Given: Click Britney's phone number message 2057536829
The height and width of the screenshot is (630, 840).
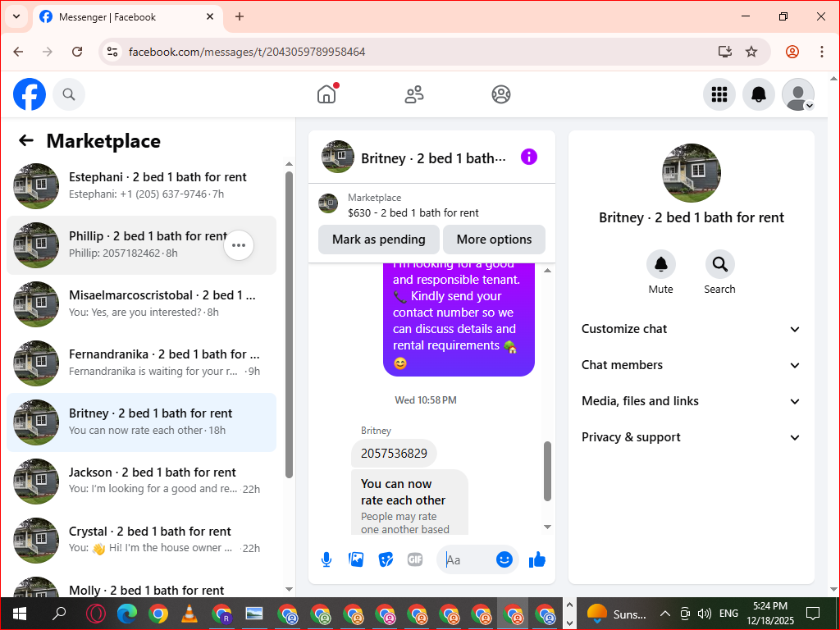Looking at the screenshot, I should (x=394, y=453).
